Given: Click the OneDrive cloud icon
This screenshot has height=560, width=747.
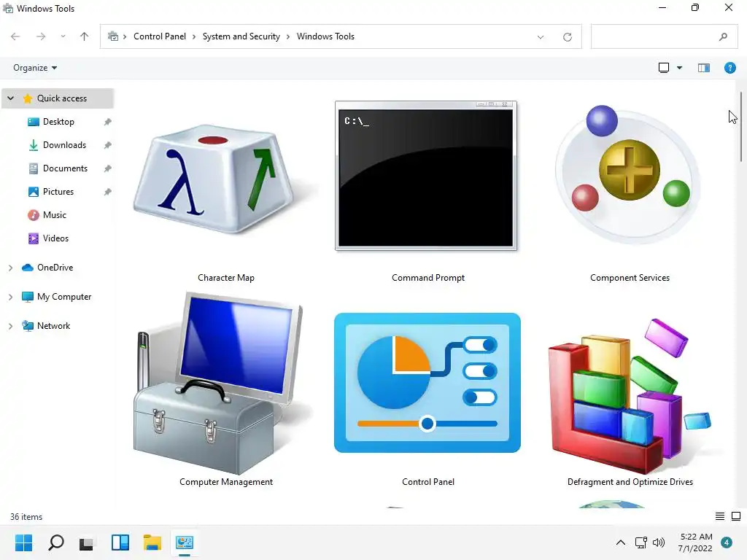Looking at the screenshot, I should [x=28, y=268].
